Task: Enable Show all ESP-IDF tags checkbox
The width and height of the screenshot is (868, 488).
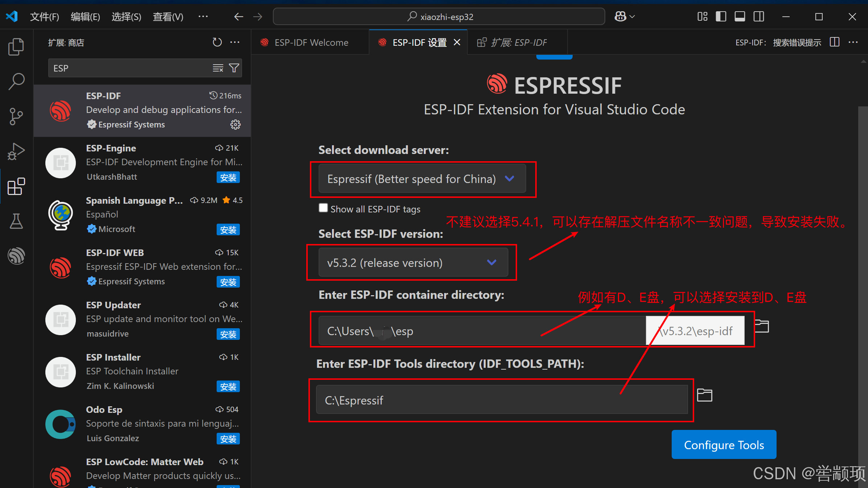Action: pyautogui.click(x=323, y=208)
